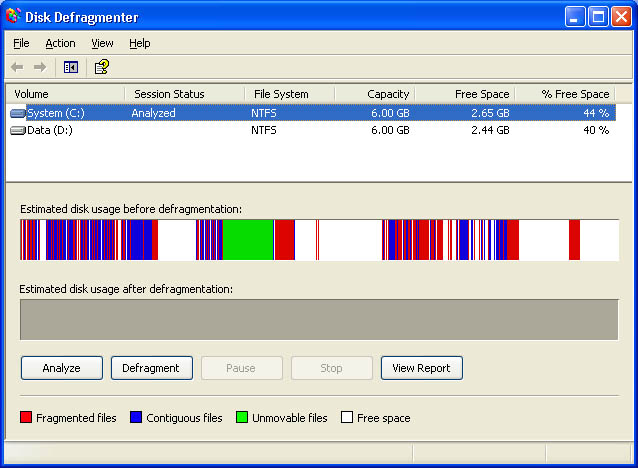Click the Analyzed session status cell
The width and height of the screenshot is (638, 468).
click(153, 113)
